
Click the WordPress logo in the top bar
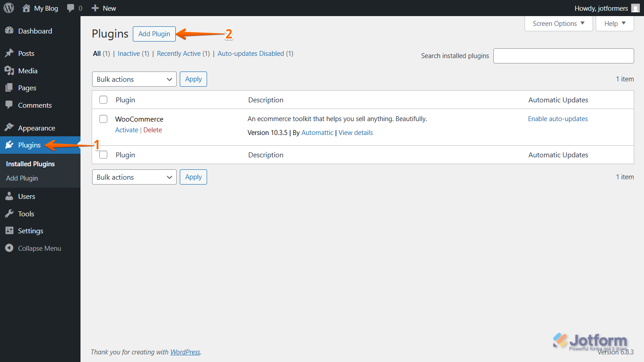pyautogui.click(x=8, y=8)
